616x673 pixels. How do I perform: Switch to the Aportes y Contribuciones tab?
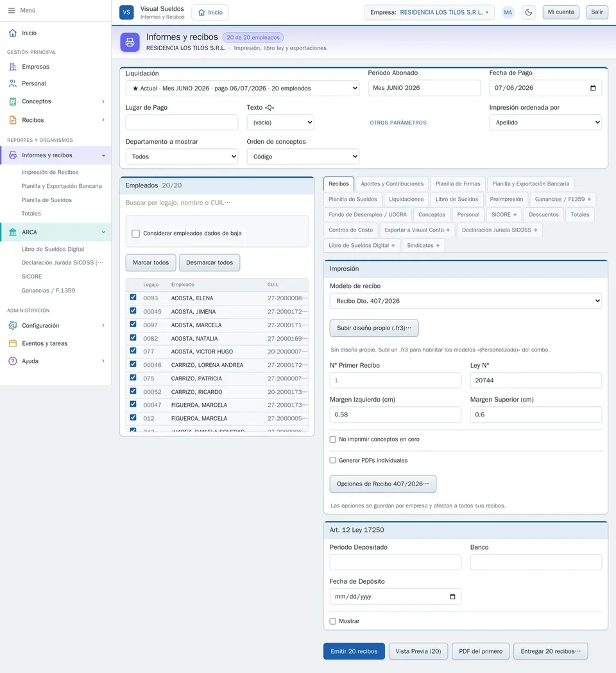[392, 183]
